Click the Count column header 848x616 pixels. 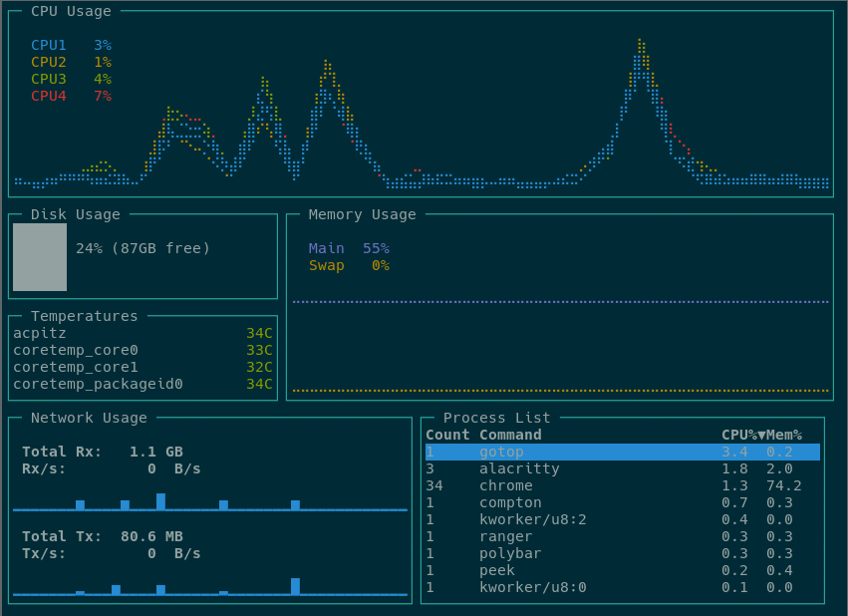click(x=447, y=435)
